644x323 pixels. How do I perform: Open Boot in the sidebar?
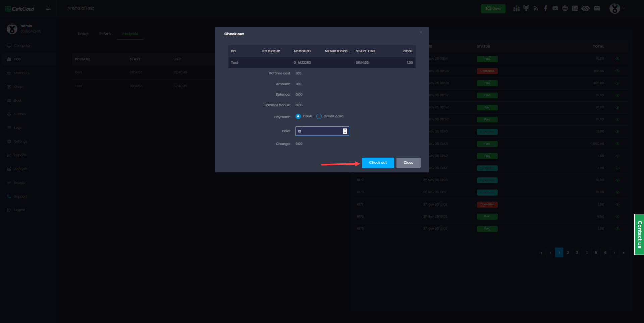18,101
